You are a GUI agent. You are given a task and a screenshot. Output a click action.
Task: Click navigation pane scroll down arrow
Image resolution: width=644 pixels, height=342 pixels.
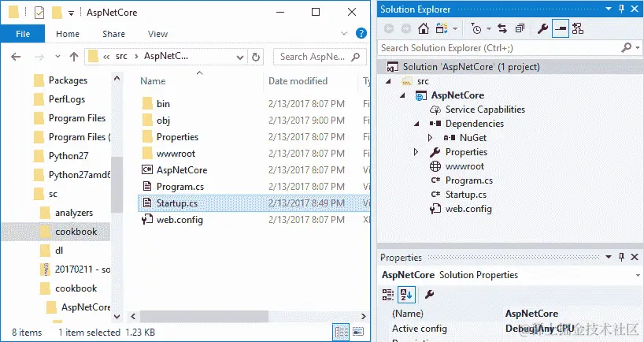(x=117, y=316)
